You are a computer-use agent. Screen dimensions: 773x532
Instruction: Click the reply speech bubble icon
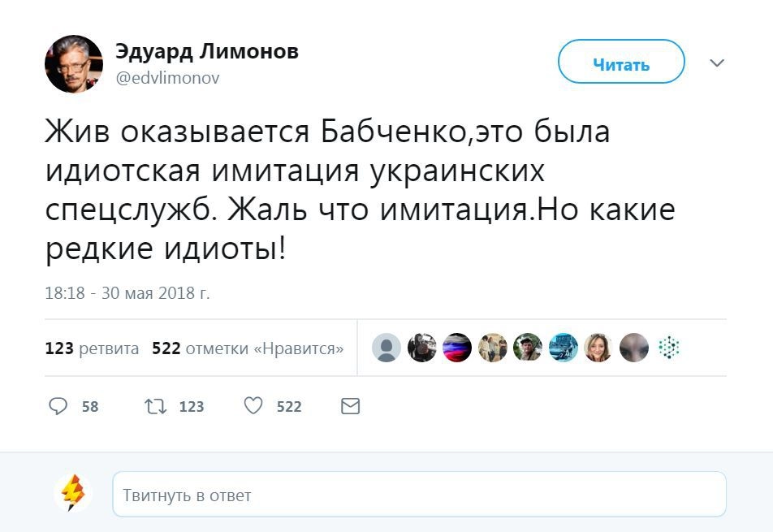(58, 406)
